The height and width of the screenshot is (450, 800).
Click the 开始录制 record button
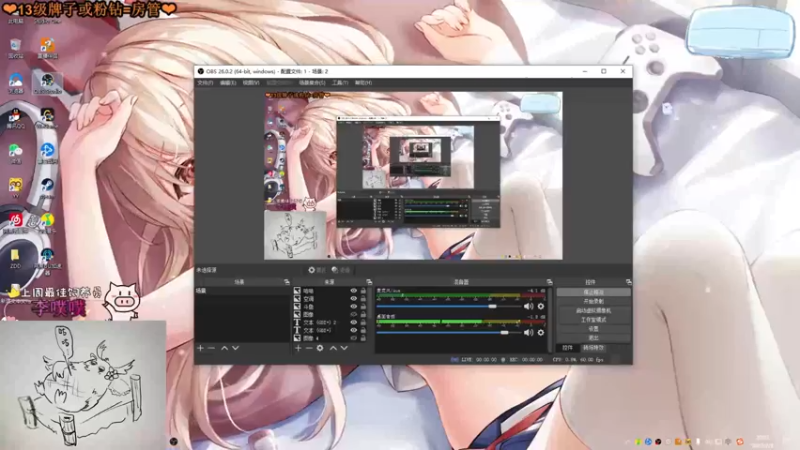pyautogui.click(x=593, y=302)
